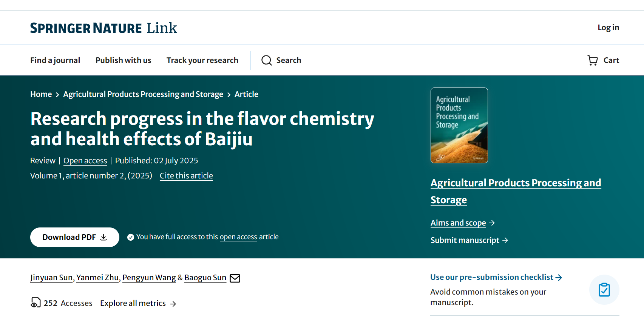
Task: Open the Find a journal menu
Action: pos(55,60)
